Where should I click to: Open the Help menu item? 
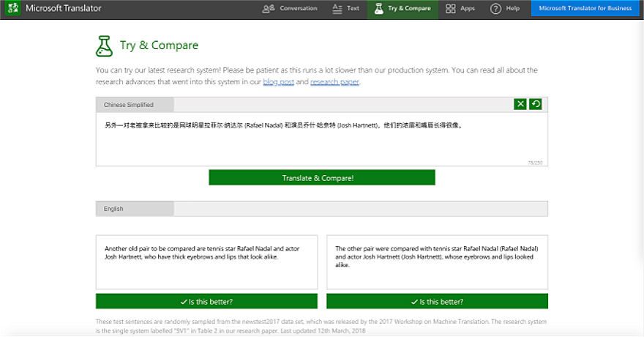(x=512, y=8)
